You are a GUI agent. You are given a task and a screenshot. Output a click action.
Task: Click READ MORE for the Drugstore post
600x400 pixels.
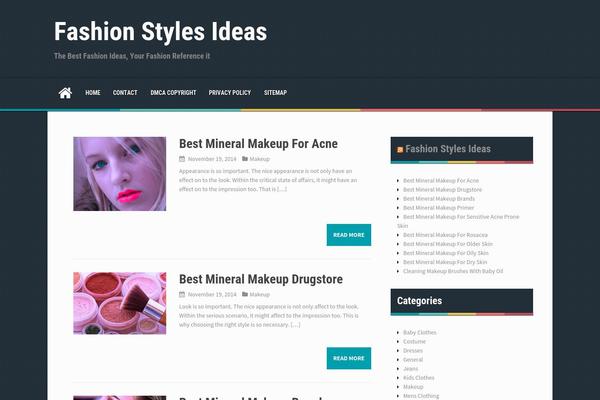pos(349,358)
